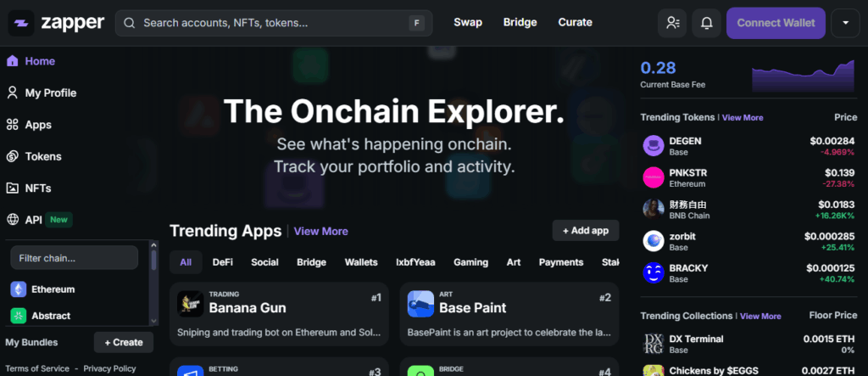Select Ethereum in the chain list

point(53,289)
